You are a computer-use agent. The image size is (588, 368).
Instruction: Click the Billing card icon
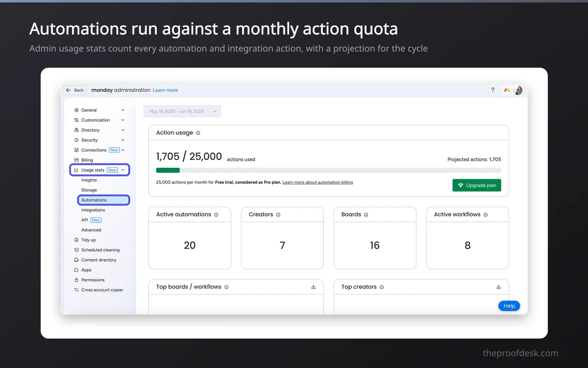[x=76, y=160]
